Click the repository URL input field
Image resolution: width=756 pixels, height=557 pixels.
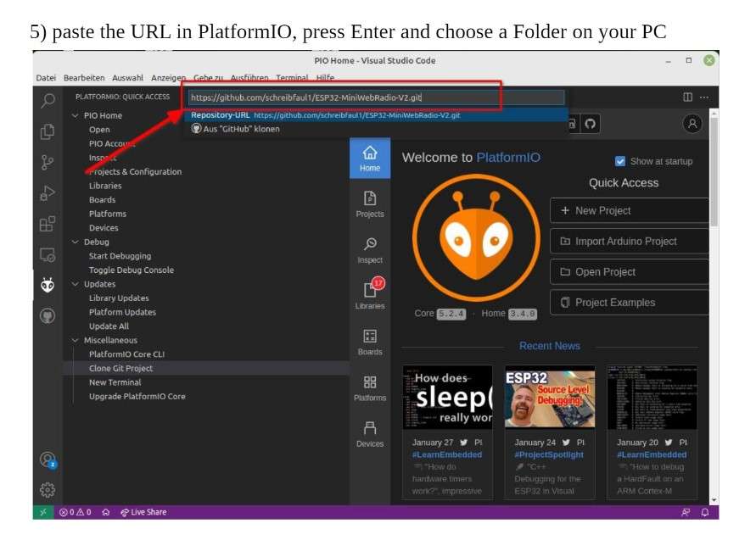(x=376, y=97)
